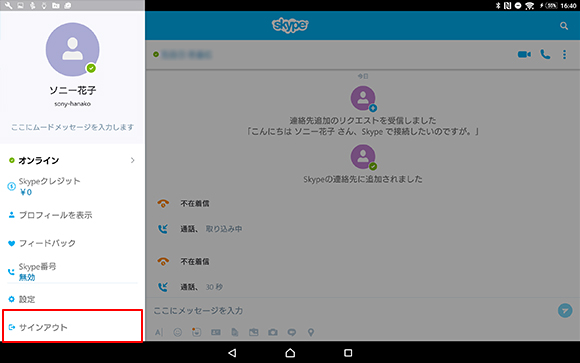This screenshot has height=363, width=580.
Task: Tap the contact request avatar in chat
Action: pyautogui.click(x=363, y=98)
